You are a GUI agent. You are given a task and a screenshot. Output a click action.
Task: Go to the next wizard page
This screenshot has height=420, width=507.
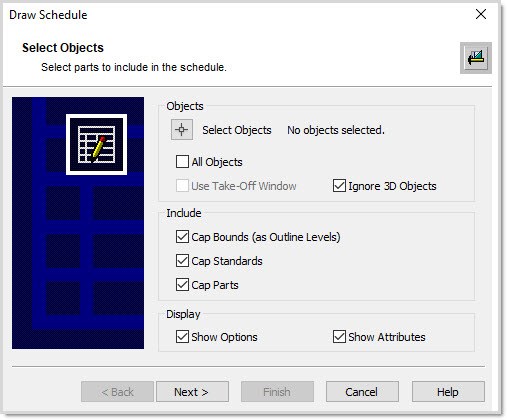(192, 392)
